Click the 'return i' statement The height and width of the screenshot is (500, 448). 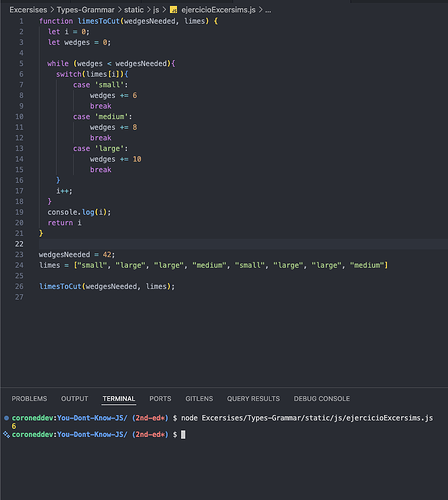coord(64,223)
